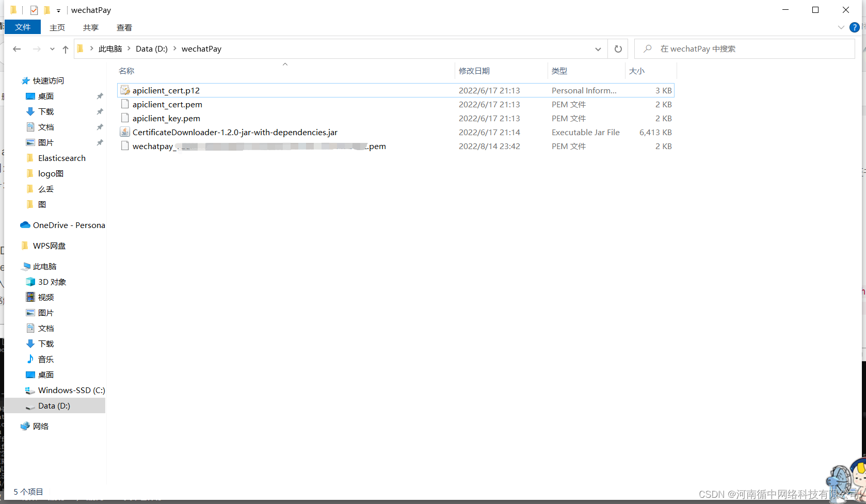The width and height of the screenshot is (866, 504).
Task: Open 图片 folder under 此电脑
Action: click(46, 313)
